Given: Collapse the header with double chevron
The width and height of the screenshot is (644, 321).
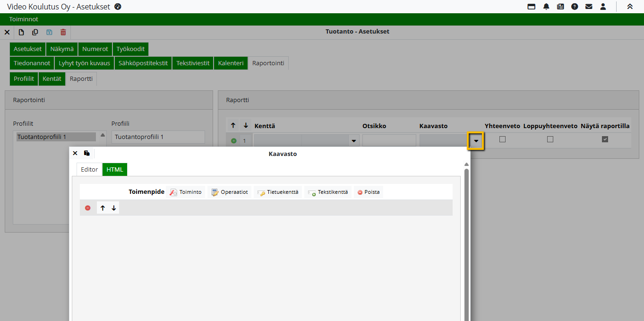Looking at the screenshot, I should coord(630,7).
